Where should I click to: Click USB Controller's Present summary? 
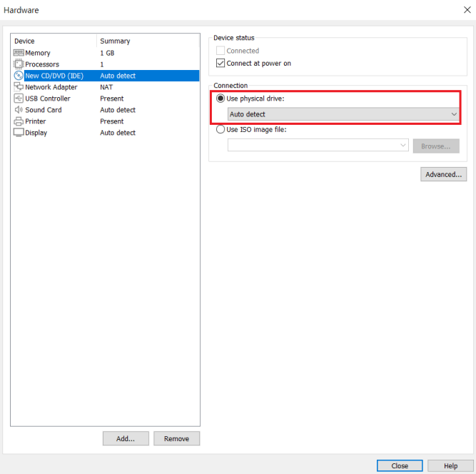pyautogui.click(x=112, y=99)
